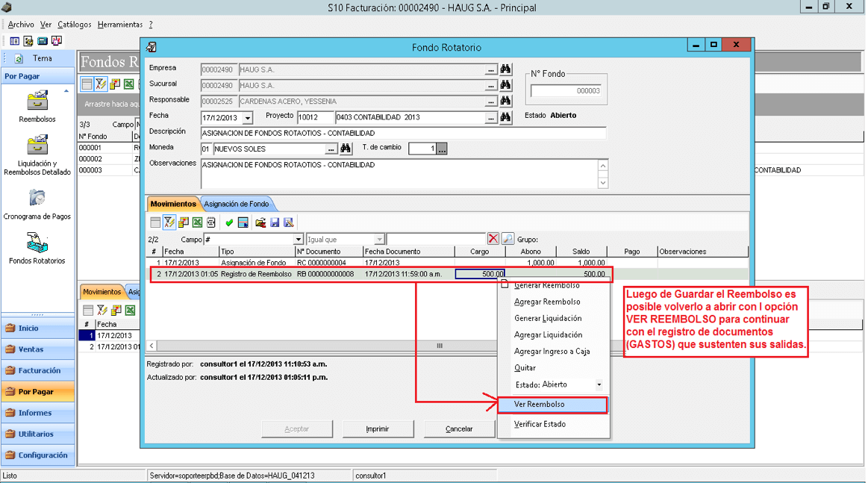Click the Descripción text field
Image resolution: width=868 pixels, height=483 pixels.
(403, 133)
